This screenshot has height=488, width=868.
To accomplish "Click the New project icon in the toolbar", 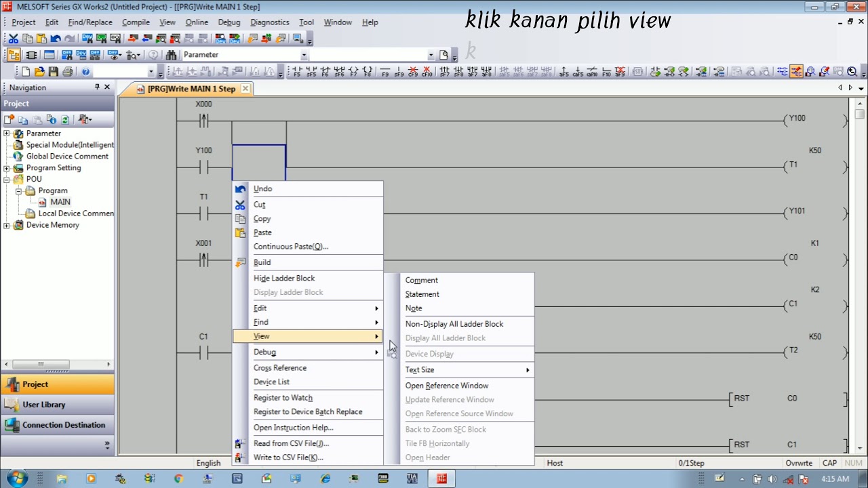I will pyautogui.click(x=26, y=72).
